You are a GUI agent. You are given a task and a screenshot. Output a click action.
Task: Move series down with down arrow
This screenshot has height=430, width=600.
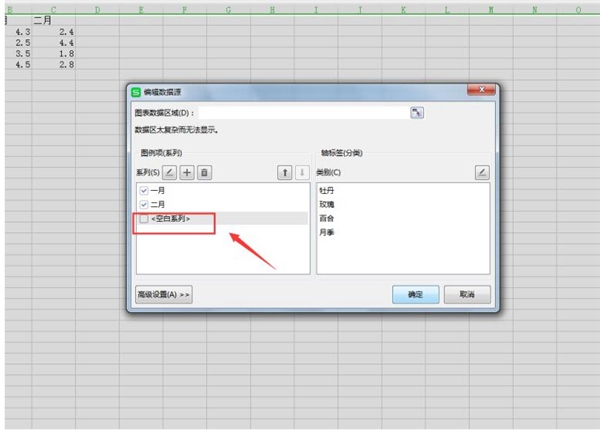pos(302,173)
